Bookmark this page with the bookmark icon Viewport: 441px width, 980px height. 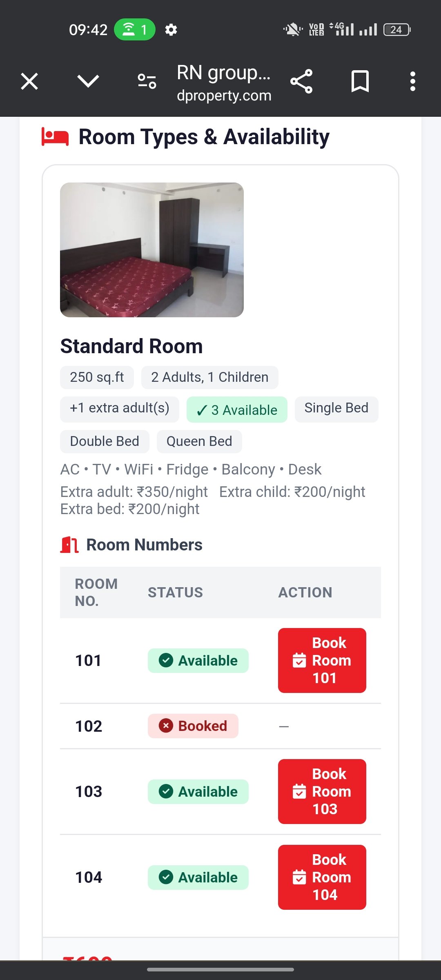point(360,81)
